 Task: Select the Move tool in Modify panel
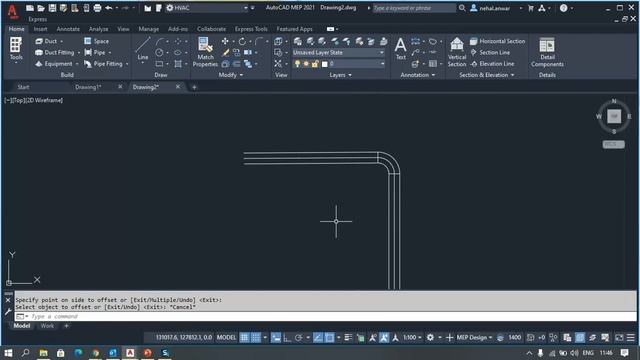[x=225, y=41]
